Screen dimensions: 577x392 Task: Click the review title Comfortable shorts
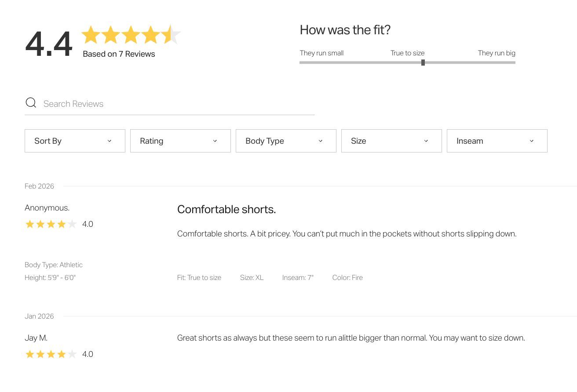226,209
